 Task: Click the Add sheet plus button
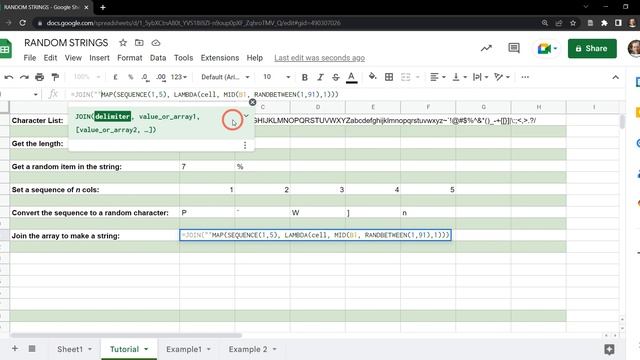(x=15, y=349)
